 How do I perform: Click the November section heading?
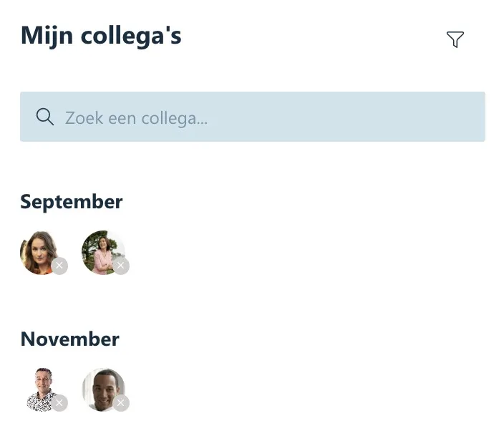[69, 339]
